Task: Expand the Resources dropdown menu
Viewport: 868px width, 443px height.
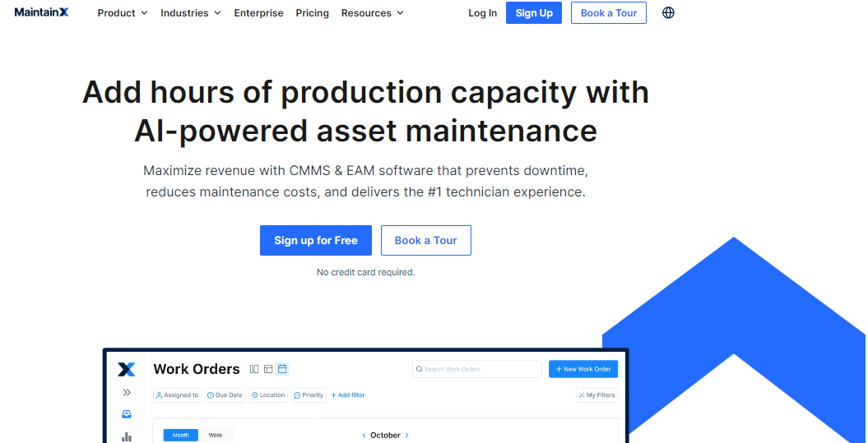Action: (372, 12)
